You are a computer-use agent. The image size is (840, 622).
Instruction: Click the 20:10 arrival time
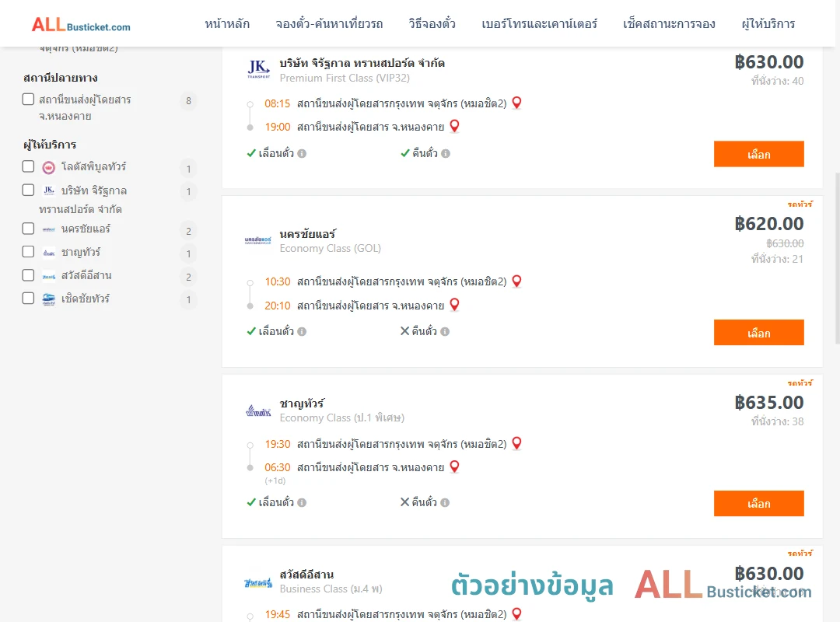click(278, 306)
